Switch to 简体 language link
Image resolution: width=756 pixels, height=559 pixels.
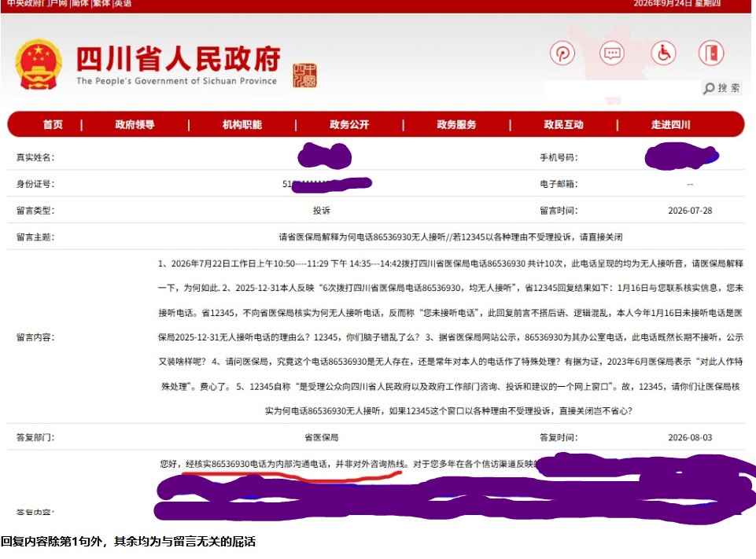[80, 3]
